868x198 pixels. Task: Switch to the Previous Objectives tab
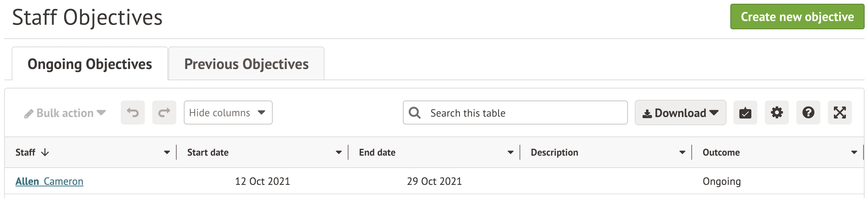(246, 64)
